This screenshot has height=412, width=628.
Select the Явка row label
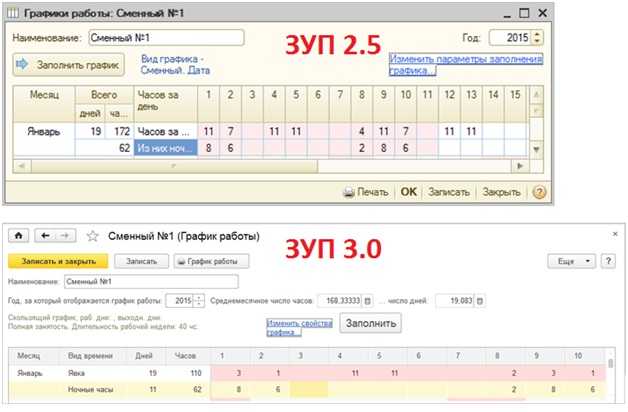[76, 373]
